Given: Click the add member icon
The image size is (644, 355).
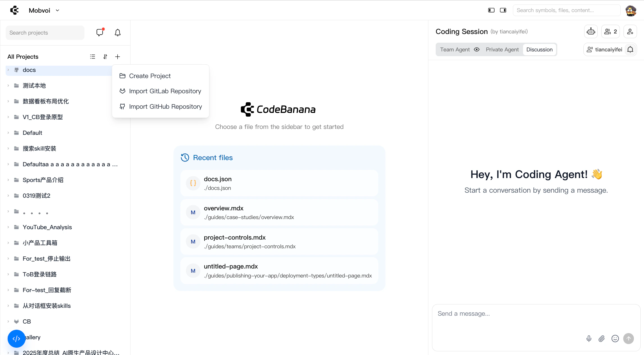Looking at the screenshot, I should pos(630,31).
